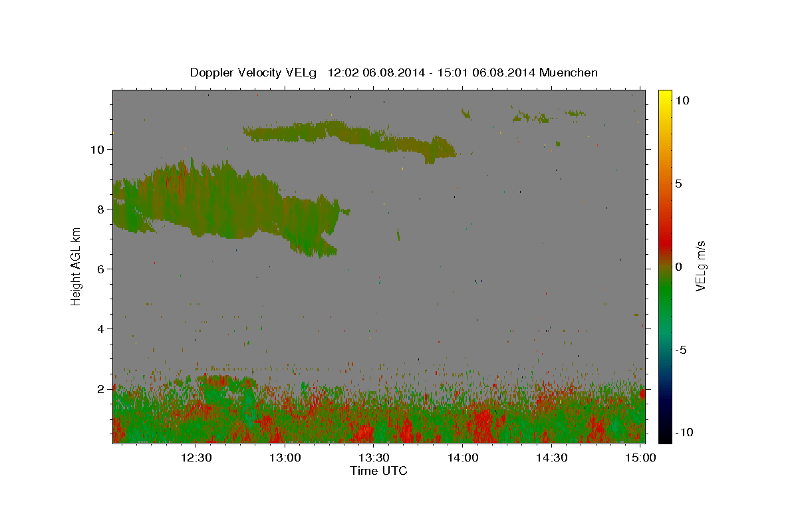Click the height tick label 2
The width and height of the screenshot is (798, 532).
click(x=102, y=389)
